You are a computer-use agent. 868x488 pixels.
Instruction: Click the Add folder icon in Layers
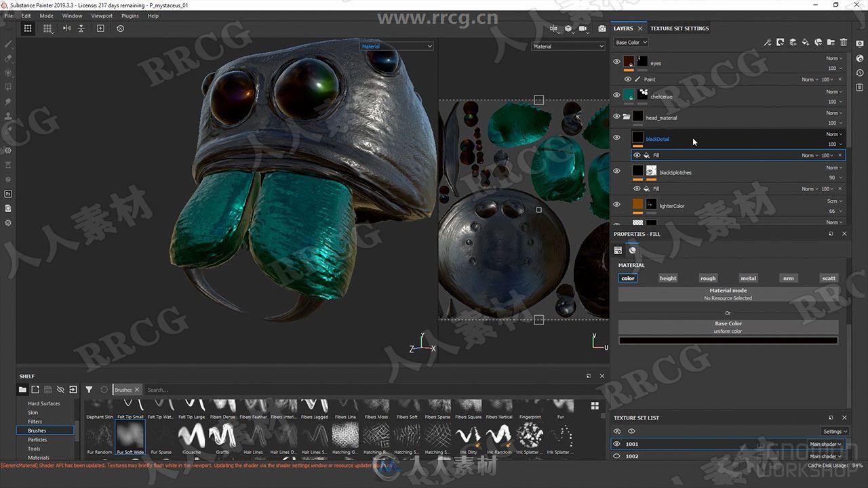tap(830, 42)
